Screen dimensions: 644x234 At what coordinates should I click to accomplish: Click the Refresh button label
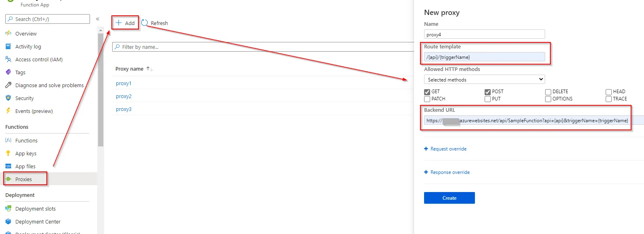coord(159,23)
